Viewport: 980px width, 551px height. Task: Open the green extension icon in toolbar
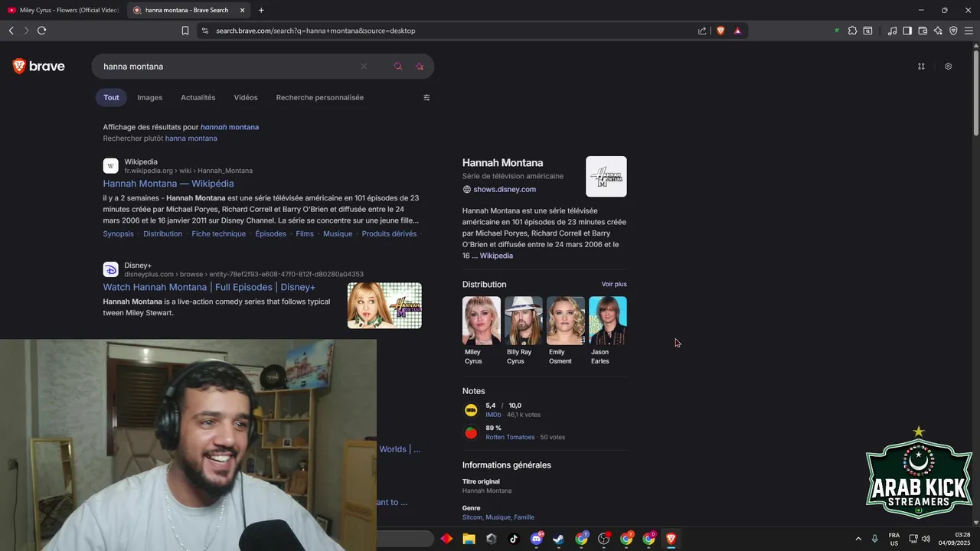coord(837,31)
